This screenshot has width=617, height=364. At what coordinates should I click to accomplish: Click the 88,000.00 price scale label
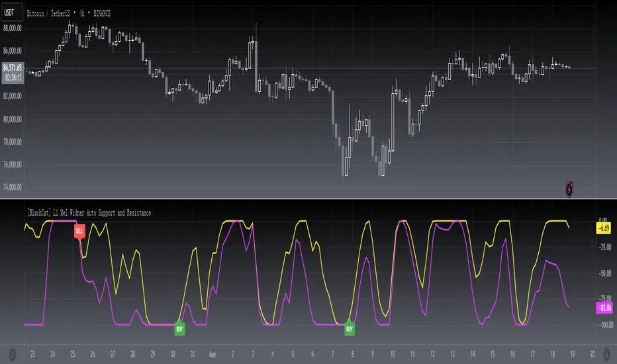[13, 28]
